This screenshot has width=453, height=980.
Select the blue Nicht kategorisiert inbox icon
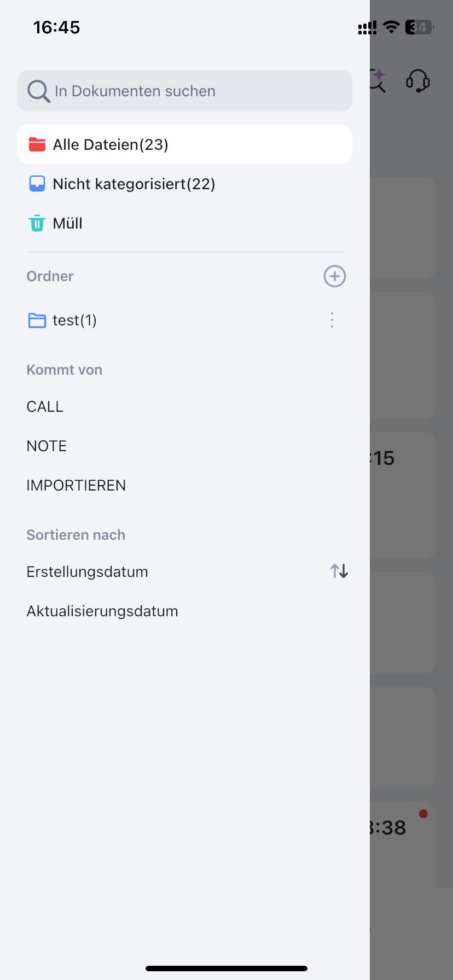coord(37,184)
